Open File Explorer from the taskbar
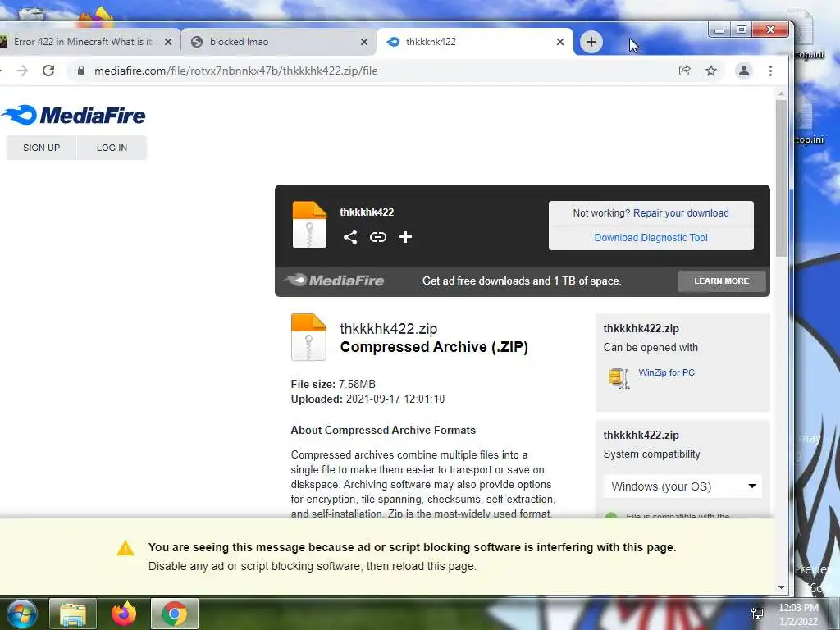 [x=73, y=614]
